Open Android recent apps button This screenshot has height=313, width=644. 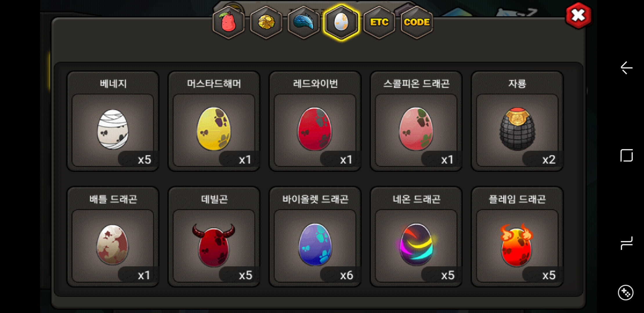pos(626,243)
